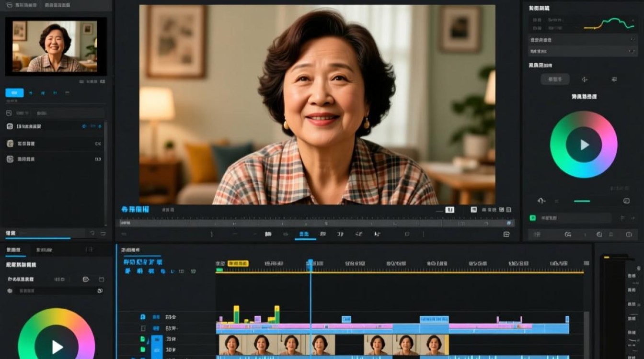
Task: Click the waveform icon below right color wheel
Action: coord(541,201)
